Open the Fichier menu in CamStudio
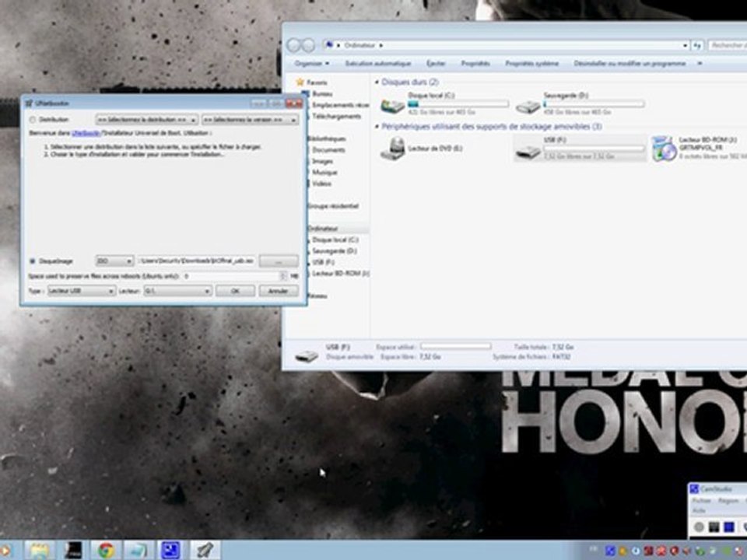The image size is (747, 560). click(x=701, y=500)
